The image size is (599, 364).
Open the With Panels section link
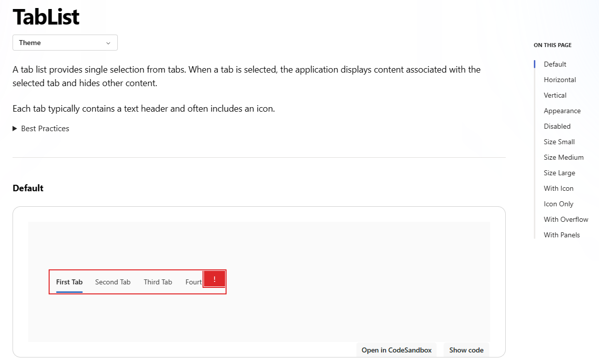[x=561, y=235]
